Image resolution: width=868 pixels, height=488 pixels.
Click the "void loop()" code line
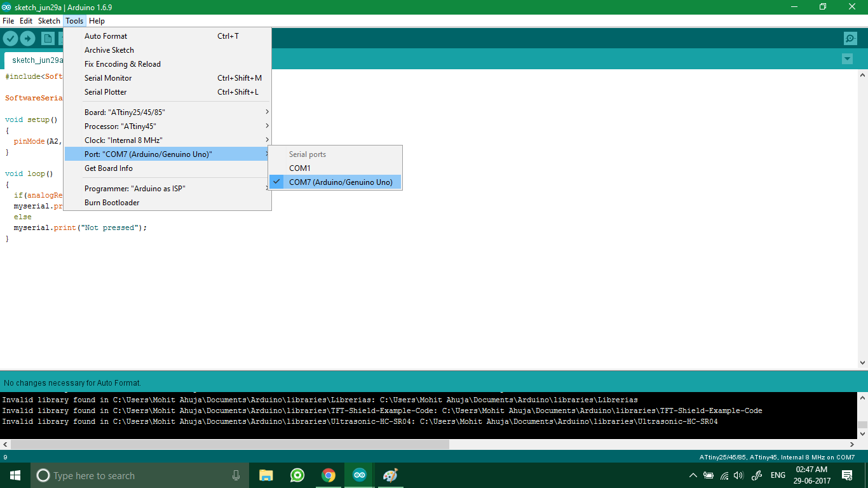pyautogui.click(x=29, y=173)
